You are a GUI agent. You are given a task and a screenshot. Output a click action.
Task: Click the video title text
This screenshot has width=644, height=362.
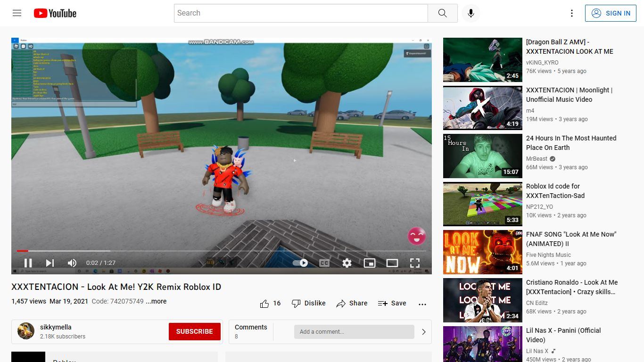[116, 287]
